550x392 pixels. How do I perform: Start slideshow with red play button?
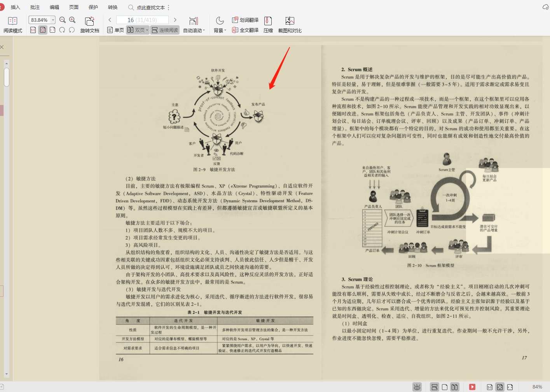pyautogui.click(x=472, y=387)
